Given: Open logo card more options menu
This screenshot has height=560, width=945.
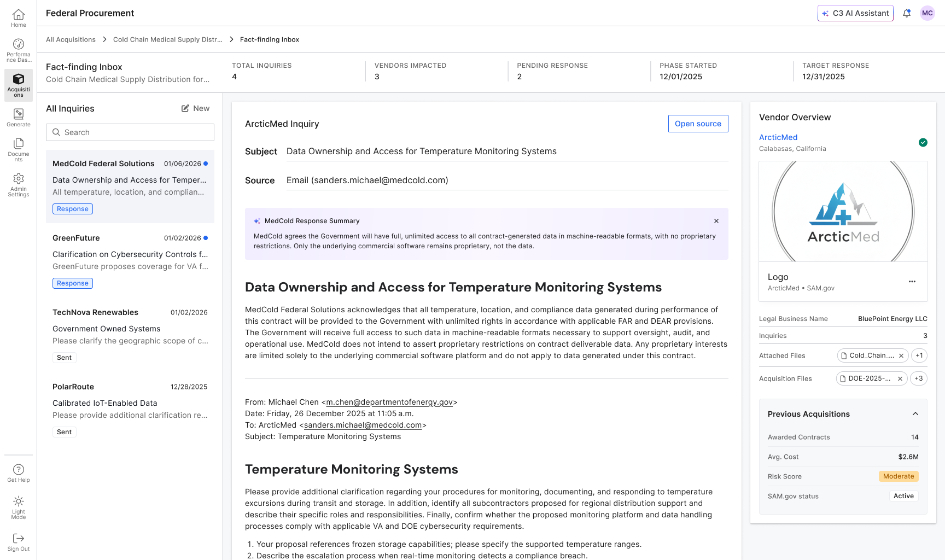Looking at the screenshot, I should [912, 282].
